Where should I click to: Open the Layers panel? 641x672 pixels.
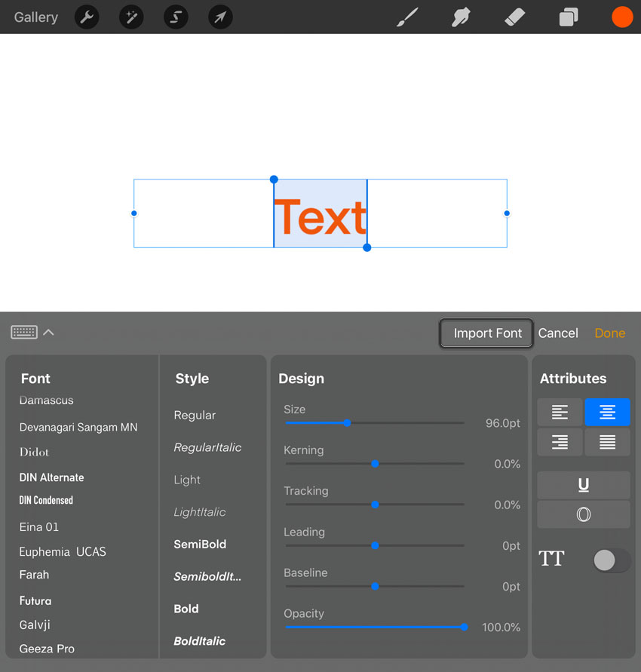(569, 17)
